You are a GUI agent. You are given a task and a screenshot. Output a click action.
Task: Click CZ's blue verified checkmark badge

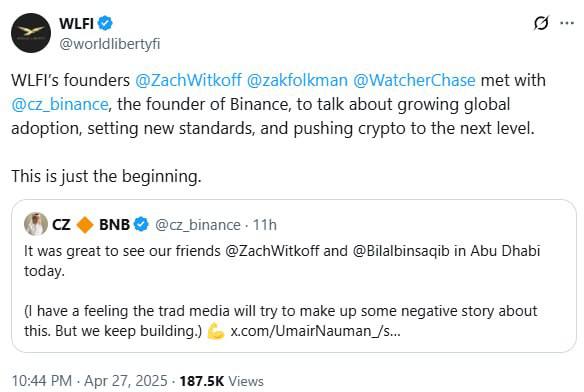[141, 224]
